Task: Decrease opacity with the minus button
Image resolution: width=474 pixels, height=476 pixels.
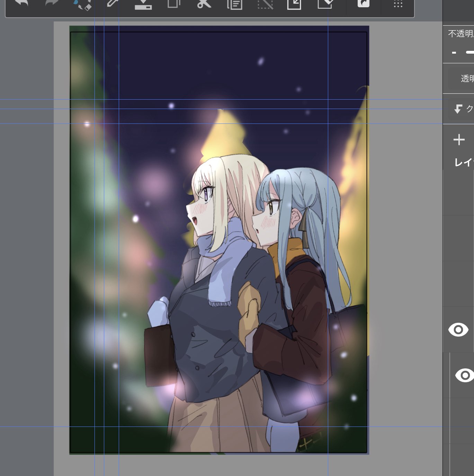Action: tap(454, 53)
